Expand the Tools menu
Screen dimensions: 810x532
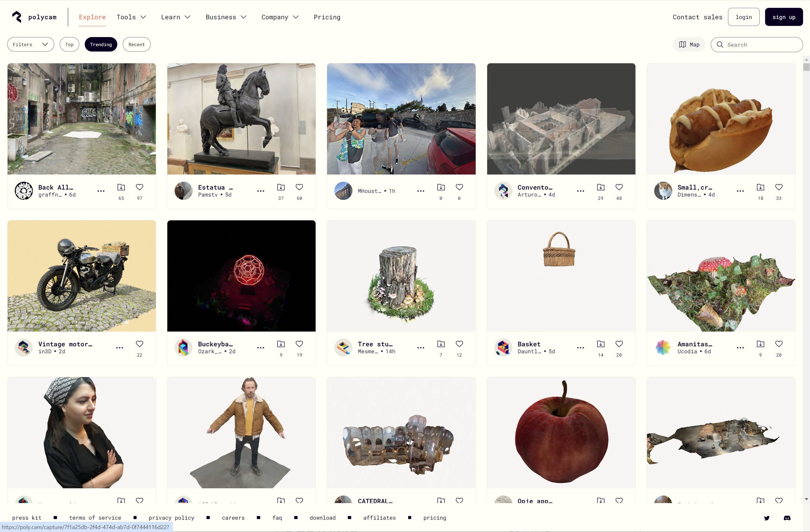(x=131, y=17)
